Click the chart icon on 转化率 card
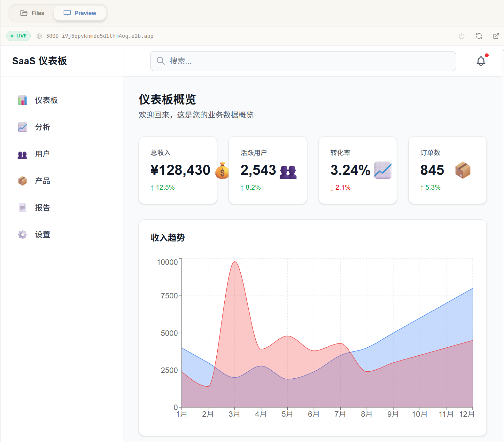Viewport: 504px width, 442px height. point(383,170)
